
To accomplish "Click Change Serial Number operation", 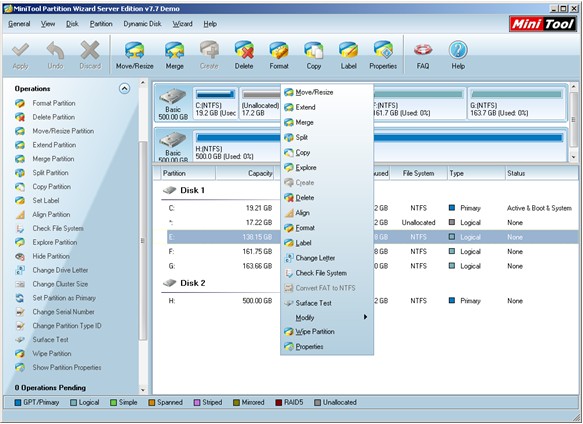I will [x=55, y=312].
